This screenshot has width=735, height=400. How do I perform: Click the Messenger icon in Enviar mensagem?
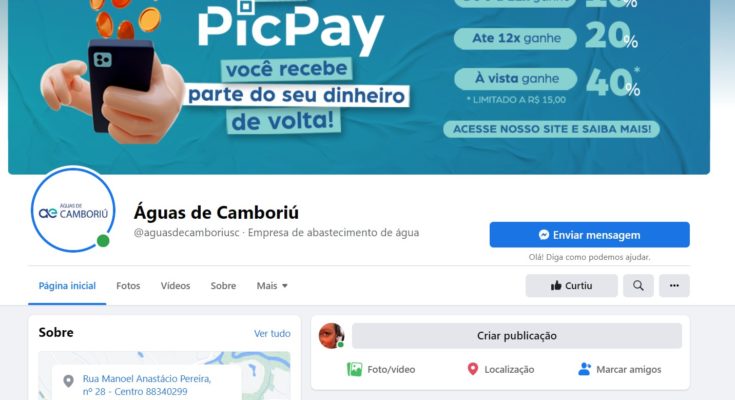pos(544,235)
